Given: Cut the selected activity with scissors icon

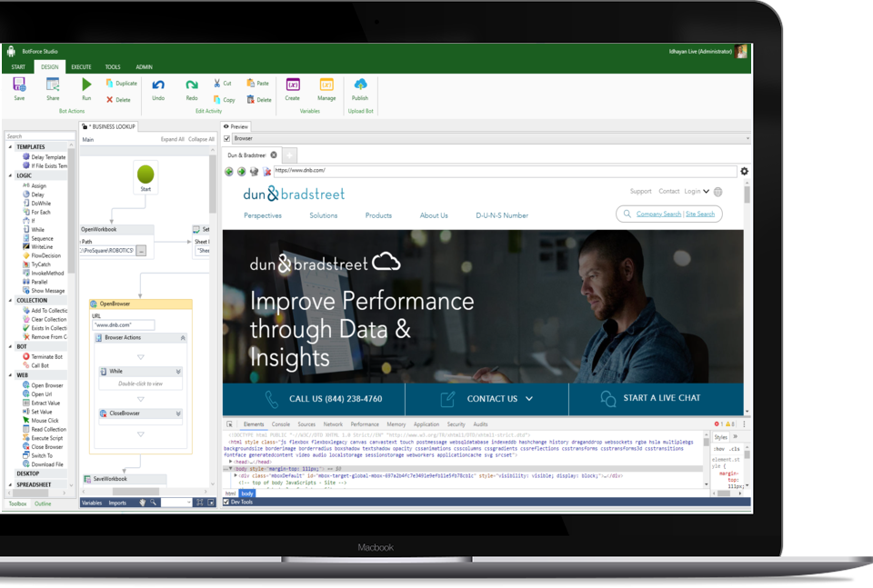Looking at the screenshot, I should tap(217, 83).
